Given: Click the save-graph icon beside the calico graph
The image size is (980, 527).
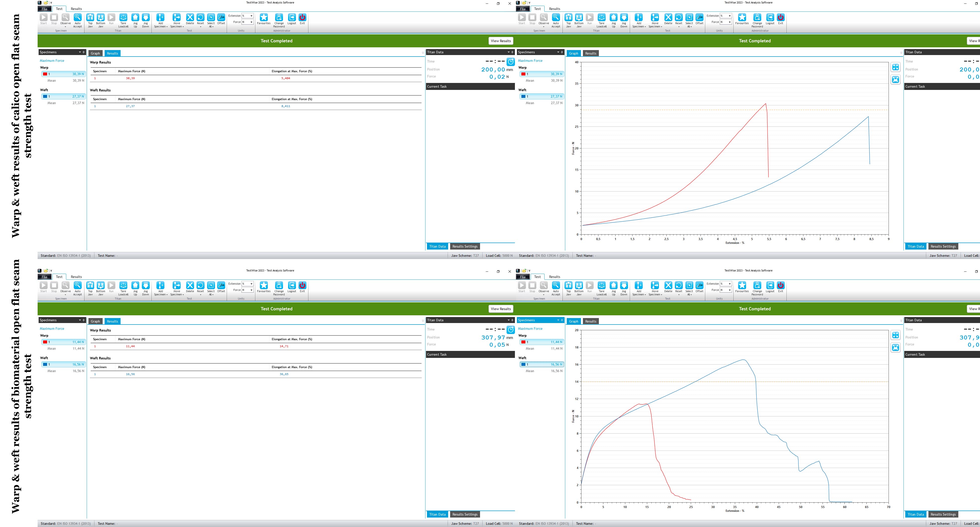Looking at the screenshot, I should click(x=896, y=79).
